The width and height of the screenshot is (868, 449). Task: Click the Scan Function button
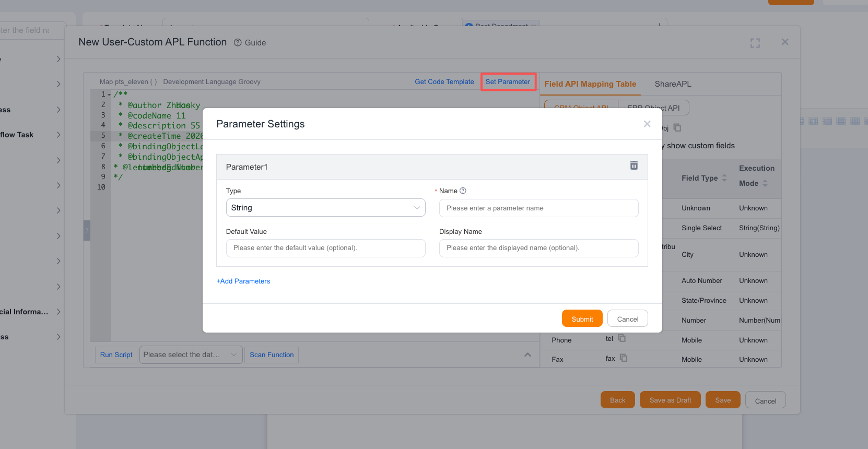coord(272,355)
